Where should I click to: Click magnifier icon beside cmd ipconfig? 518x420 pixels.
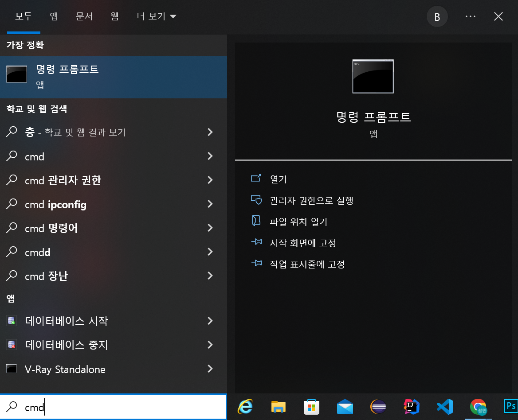[x=12, y=203]
